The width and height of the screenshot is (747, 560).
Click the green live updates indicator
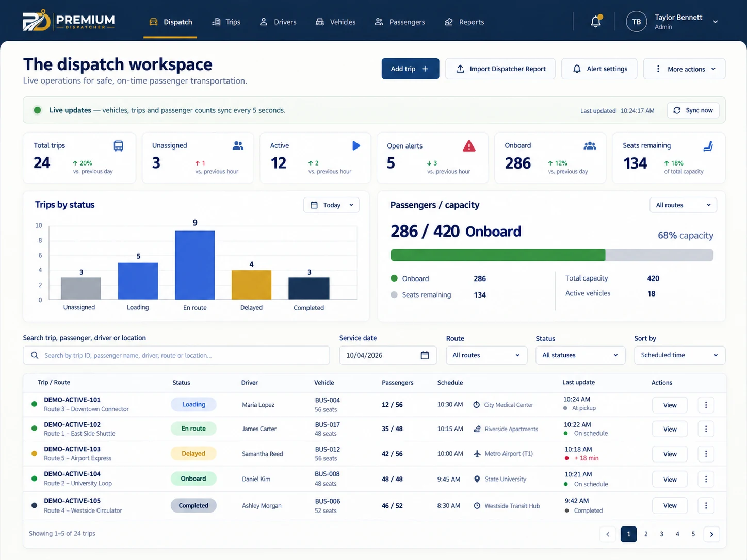pos(37,110)
